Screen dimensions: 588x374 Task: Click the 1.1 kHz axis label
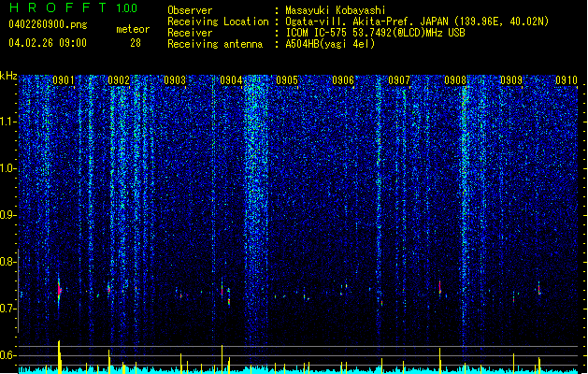tap(7, 122)
